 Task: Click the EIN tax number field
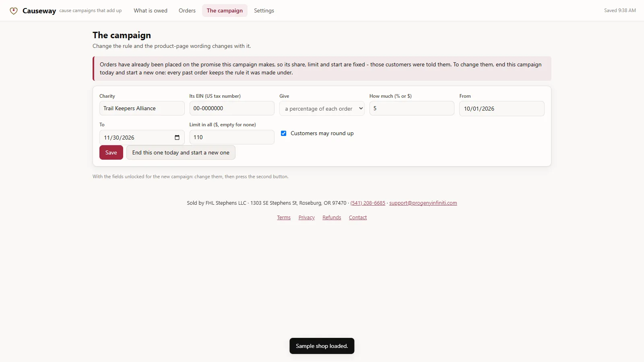click(x=232, y=108)
